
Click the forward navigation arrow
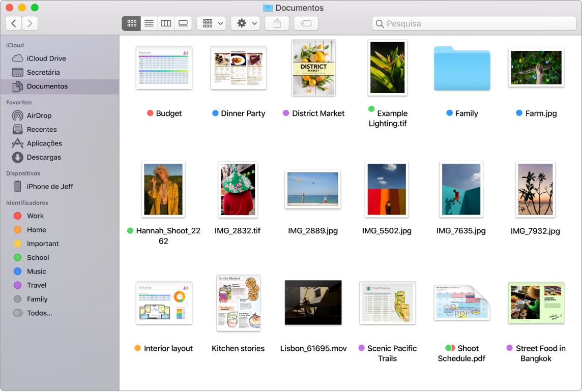(30, 23)
